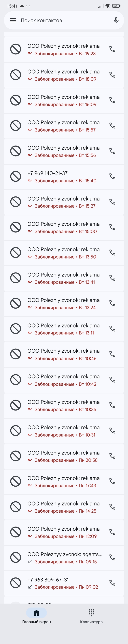Image resolution: width=128 pixels, height=644 pixels.
Task: Call the number blocked Вт 13:50
Action: pos(112,253)
